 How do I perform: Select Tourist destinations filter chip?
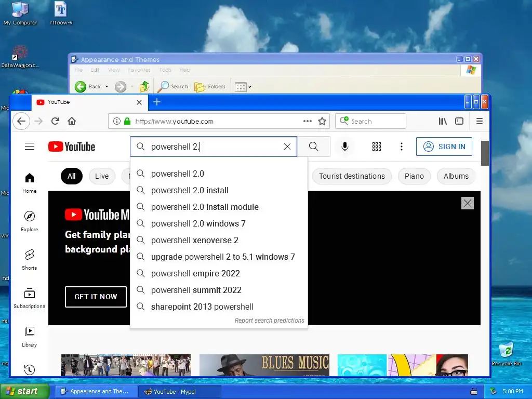pyautogui.click(x=352, y=176)
